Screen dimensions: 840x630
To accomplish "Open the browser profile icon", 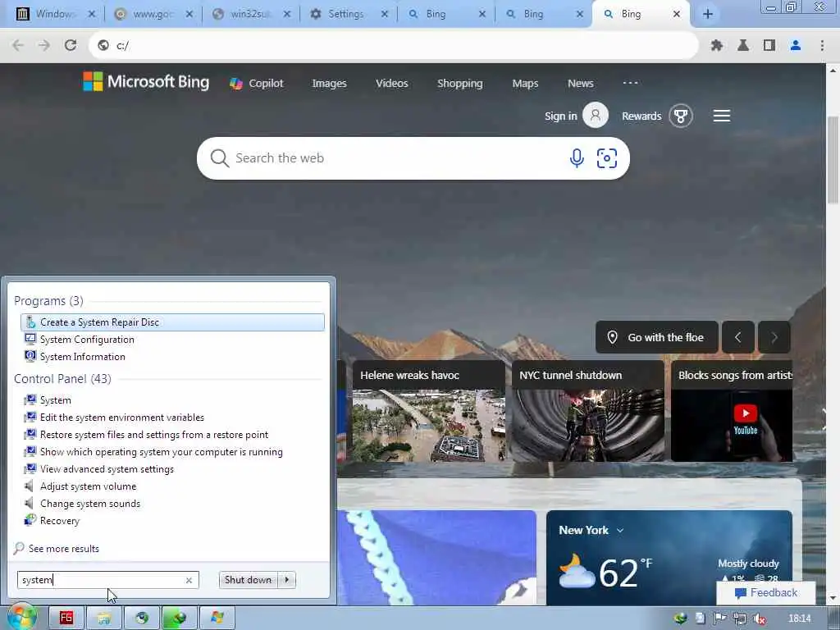I will click(796, 46).
